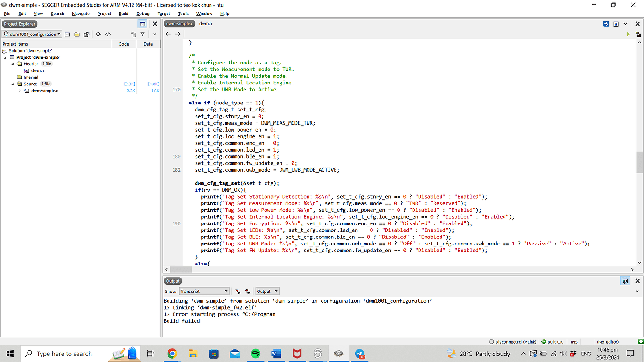Click the editor vertical scrollbar thumb
The width and height of the screenshot is (644, 362).
[x=639, y=162]
